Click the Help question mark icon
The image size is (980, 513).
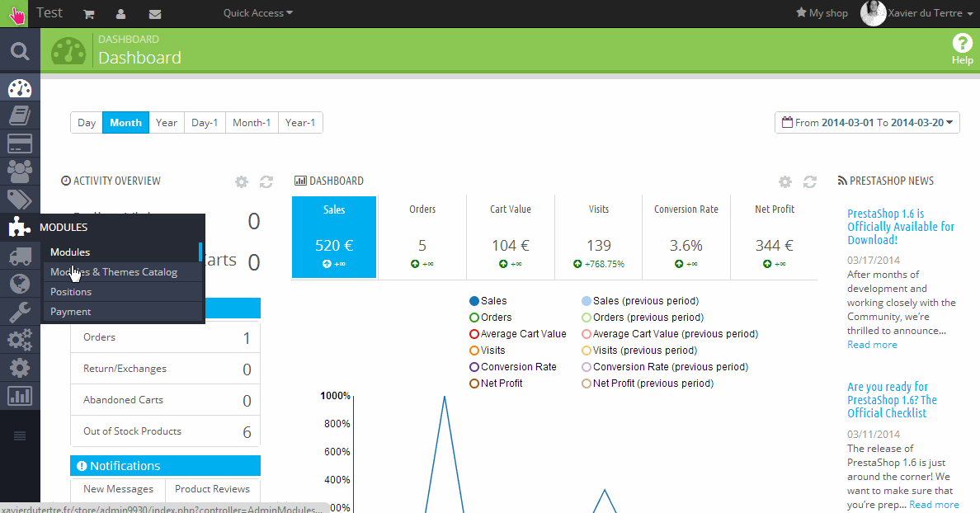pos(962,43)
